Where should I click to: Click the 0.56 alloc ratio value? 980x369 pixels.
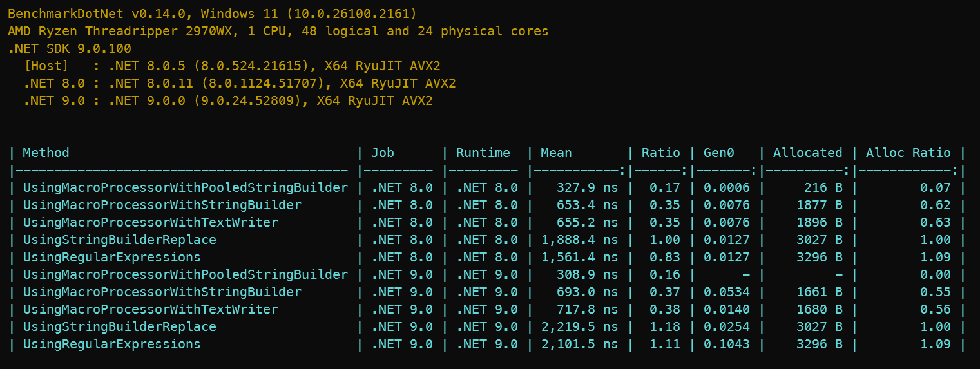tap(936, 309)
